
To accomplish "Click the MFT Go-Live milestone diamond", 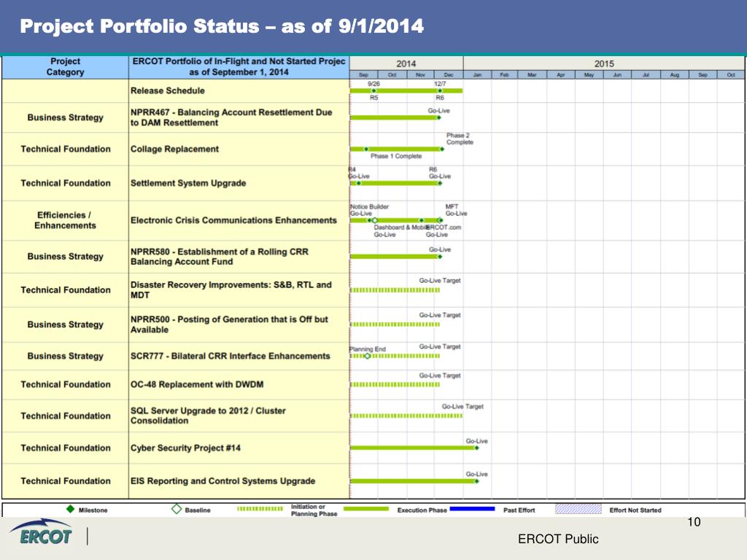I will click(x=440, y=220).
